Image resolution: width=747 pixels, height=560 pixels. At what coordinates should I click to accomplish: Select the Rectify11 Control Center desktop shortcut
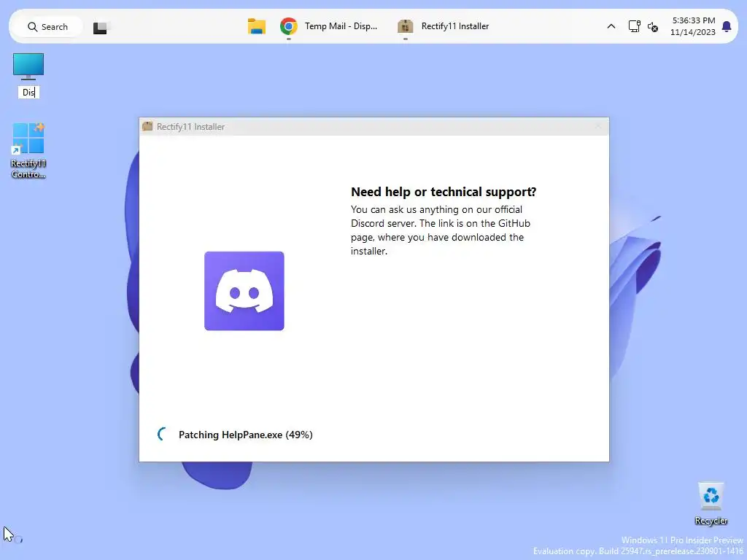pyautogui.click(x=28, y=150)
